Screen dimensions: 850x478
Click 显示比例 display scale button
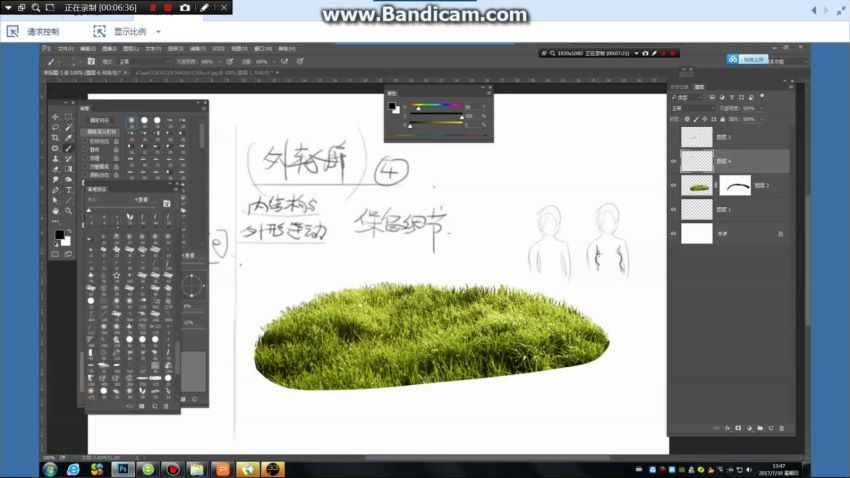121,31
